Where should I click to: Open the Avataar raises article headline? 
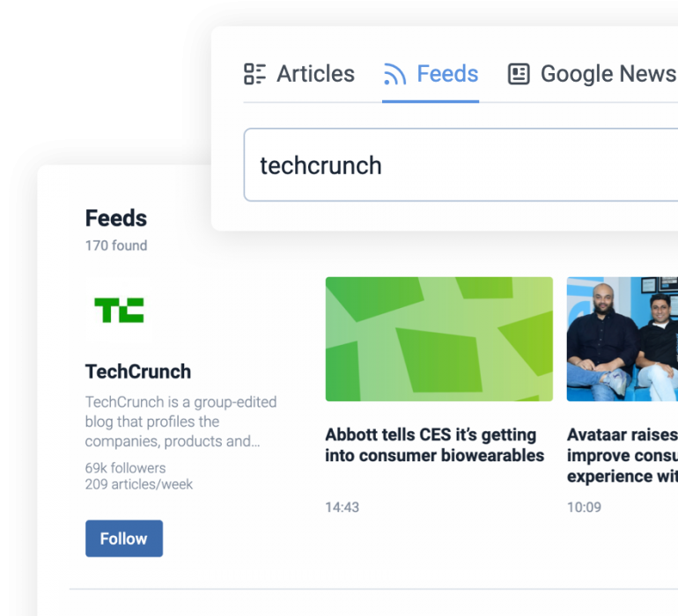tap(623, 455)
